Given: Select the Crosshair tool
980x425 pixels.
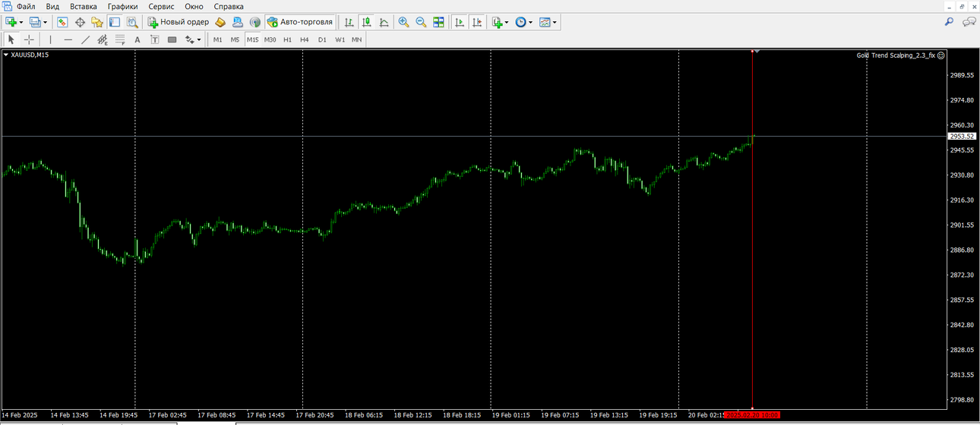Looking at the screenshot, I should (x=29, y=39).
